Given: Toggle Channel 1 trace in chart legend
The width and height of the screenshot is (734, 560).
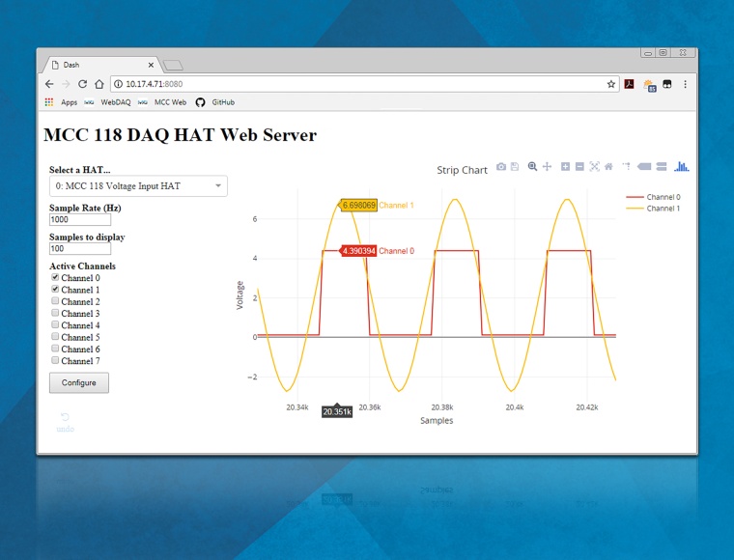Looking at the screenshot, I should (654, 209).
